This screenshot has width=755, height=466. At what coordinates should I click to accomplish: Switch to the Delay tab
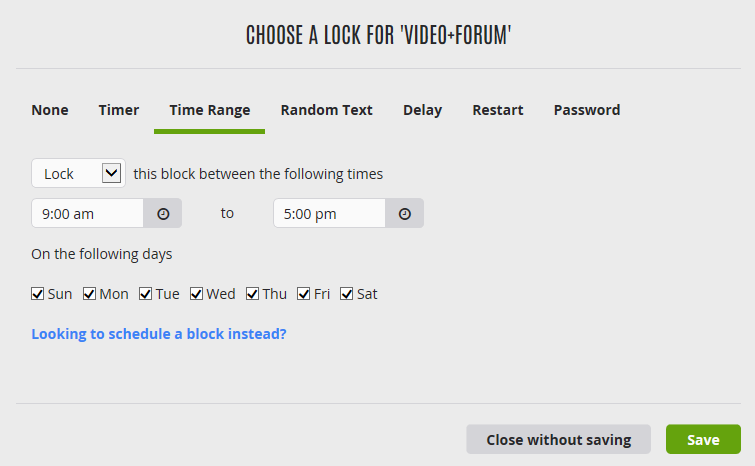(x=422, y=110)
